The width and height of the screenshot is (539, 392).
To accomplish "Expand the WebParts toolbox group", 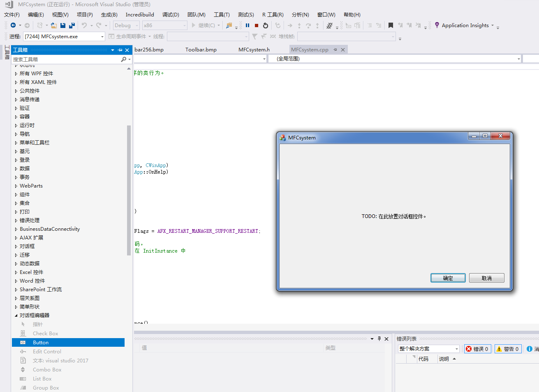I will pyautogui.click(x=16, y=186).
